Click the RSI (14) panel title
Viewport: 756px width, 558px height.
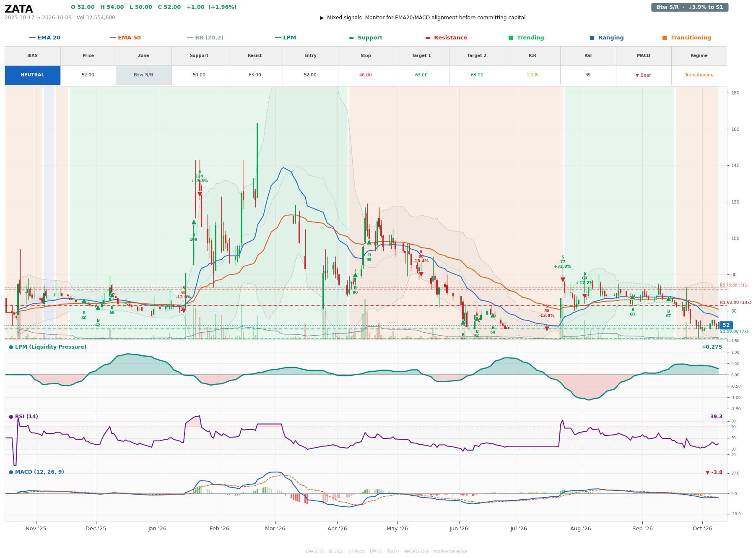point(26,417)
